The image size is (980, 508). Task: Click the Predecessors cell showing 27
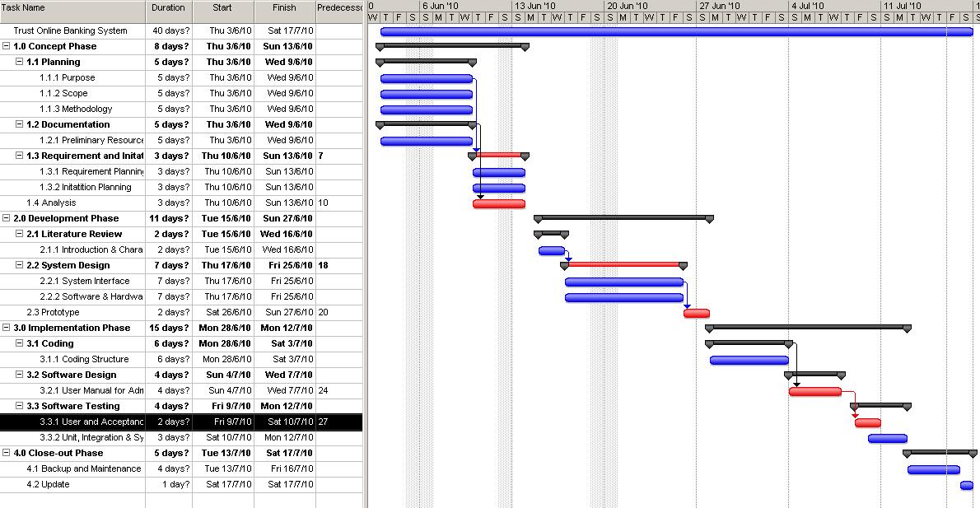coord(339,422)
